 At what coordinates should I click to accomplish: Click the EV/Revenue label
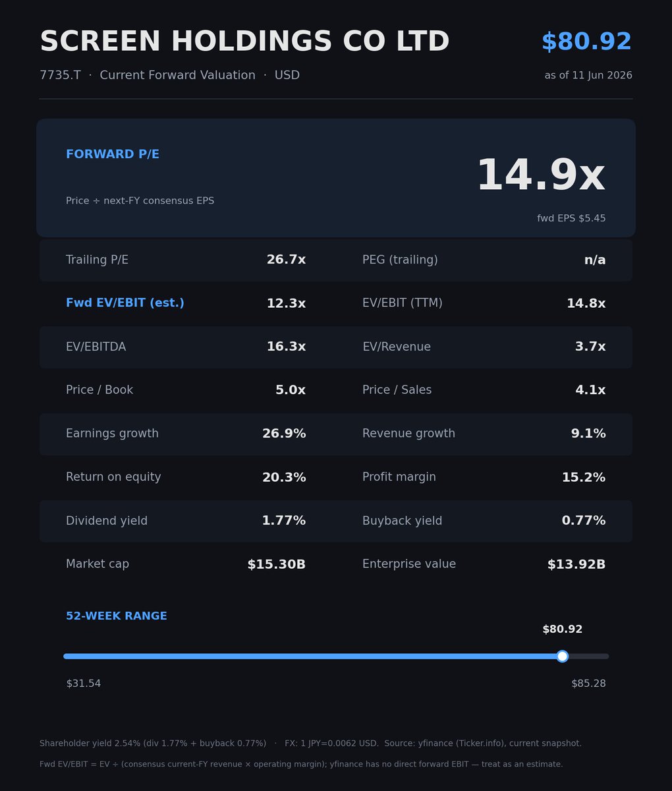pos(397,347)
